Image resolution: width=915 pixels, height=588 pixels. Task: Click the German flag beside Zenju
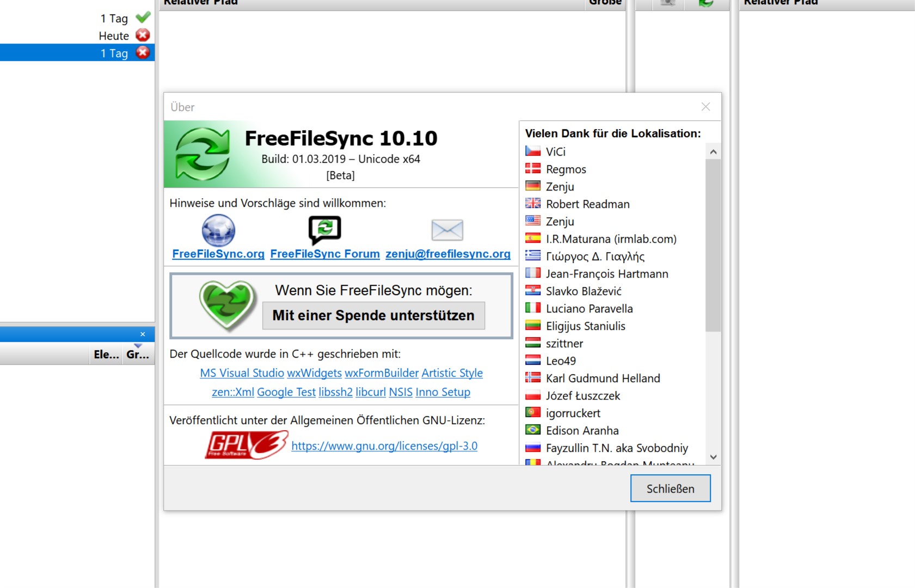tap(533, 186)
